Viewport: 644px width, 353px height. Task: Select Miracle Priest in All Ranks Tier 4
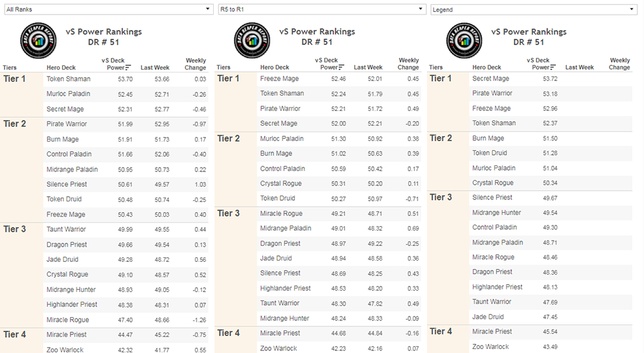pos(66,334)
